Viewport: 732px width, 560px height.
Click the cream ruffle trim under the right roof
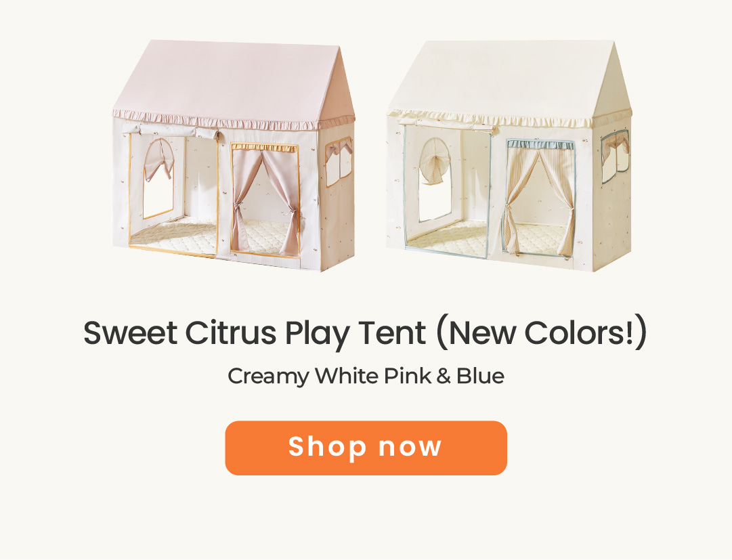point(509,118)
